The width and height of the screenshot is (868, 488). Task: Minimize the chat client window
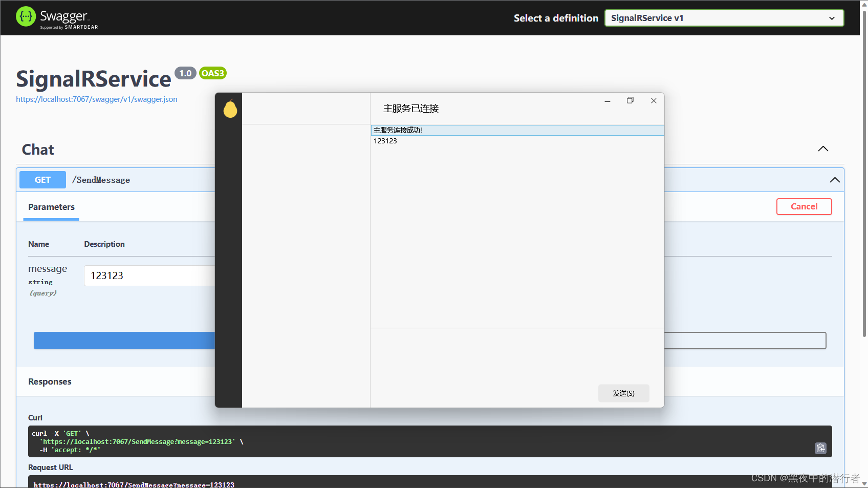tap(607, 101)
